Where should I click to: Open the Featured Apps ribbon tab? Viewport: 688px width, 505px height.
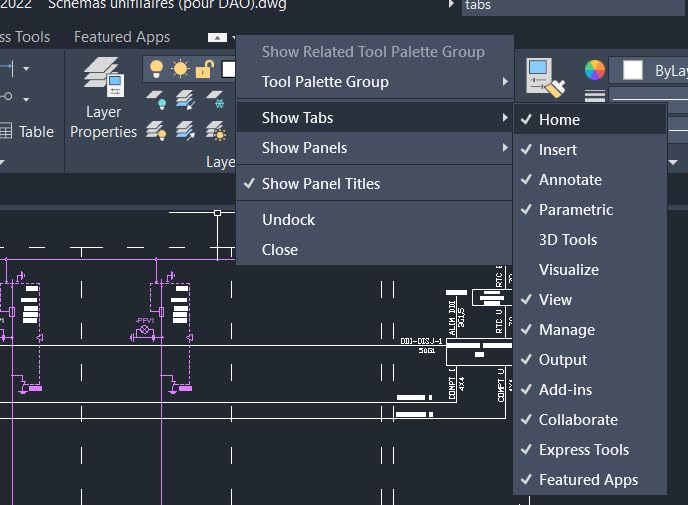pyautogui.click(x=122, y=37)
